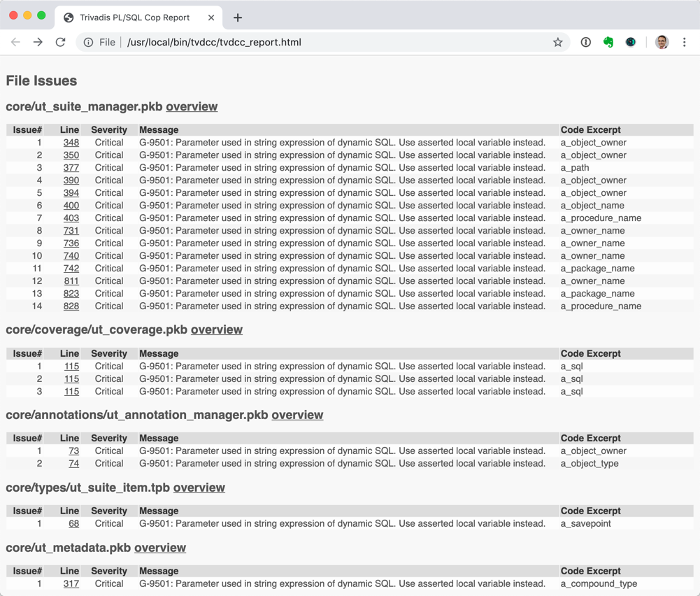Jump to line 348 in ut_suite_manager.pkb
Image resolution: width=700 pixels, height=596 pixels.
[x=71, y=143]
